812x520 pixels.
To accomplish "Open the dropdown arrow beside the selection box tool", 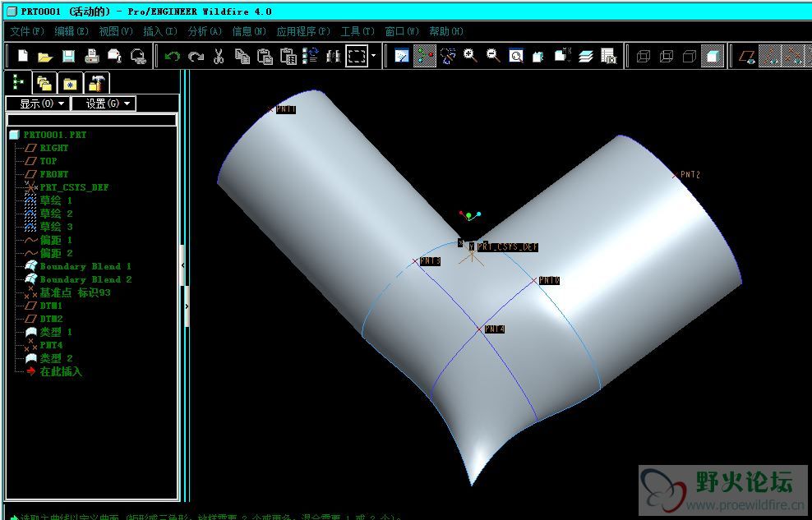I will [374, 55].
